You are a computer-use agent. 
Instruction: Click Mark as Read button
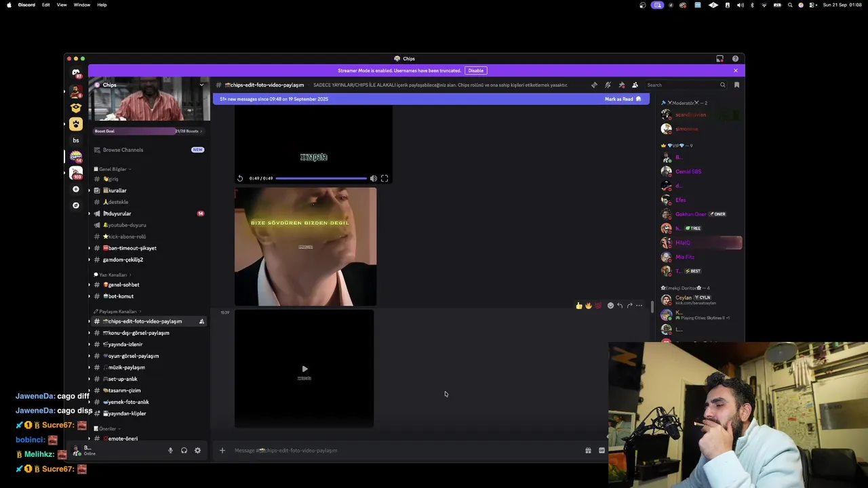[x=623, y=99]
